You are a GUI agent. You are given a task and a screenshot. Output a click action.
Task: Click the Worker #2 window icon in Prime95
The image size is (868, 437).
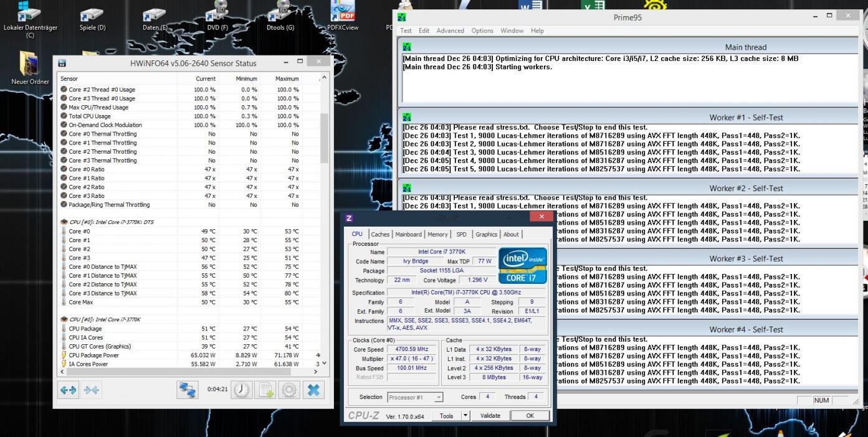(x=407, y=188)
